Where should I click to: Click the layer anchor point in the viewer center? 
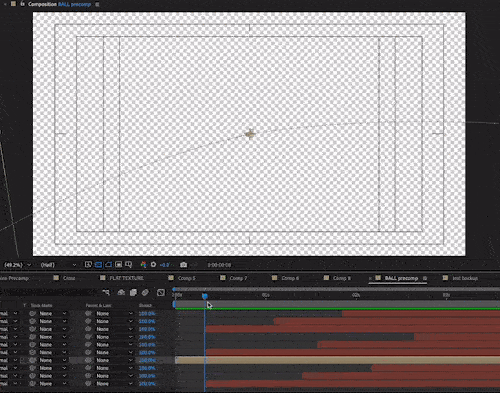point(250,134)
